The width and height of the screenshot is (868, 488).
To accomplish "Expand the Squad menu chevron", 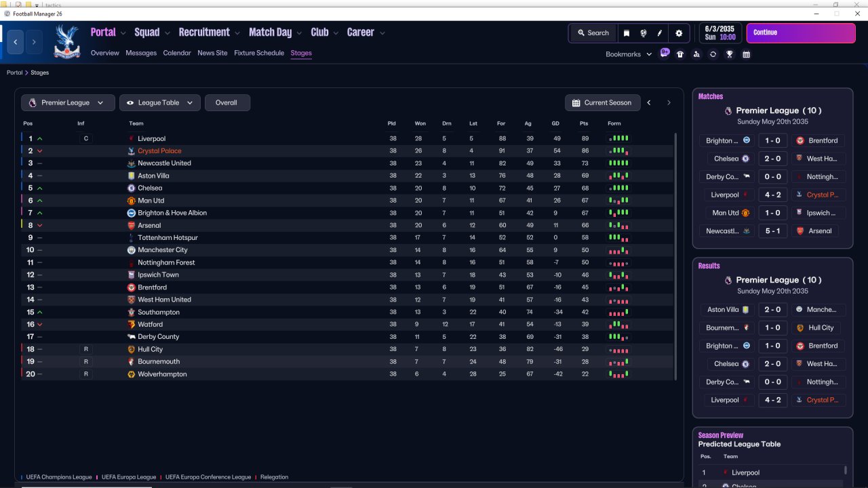I will pos(167,33).
